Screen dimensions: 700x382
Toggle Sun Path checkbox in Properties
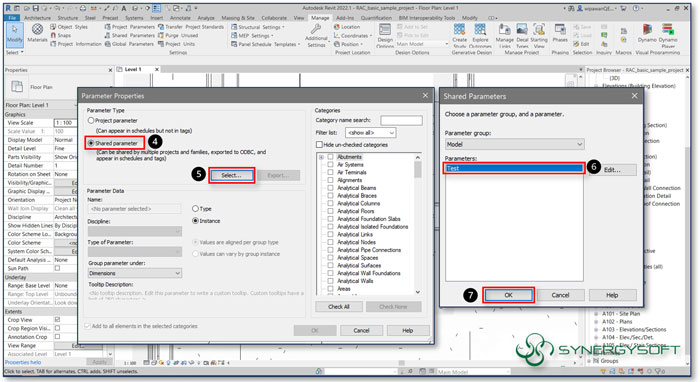point(57,268)
